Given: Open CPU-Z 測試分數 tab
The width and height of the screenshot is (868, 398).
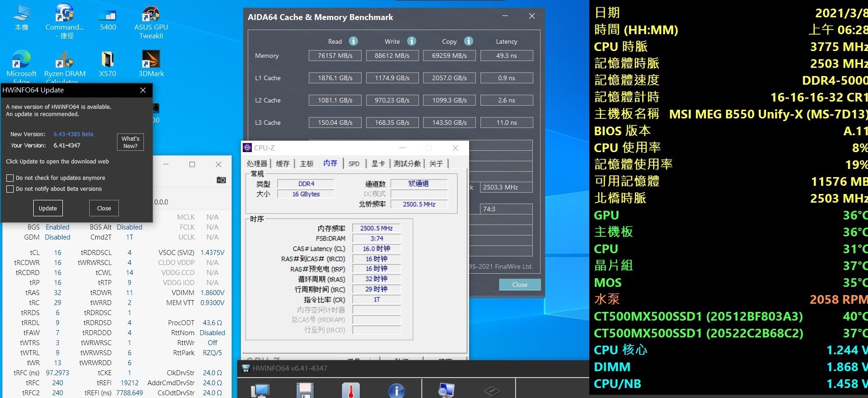Looking at the screenshot, I should (x=407, y=163).
